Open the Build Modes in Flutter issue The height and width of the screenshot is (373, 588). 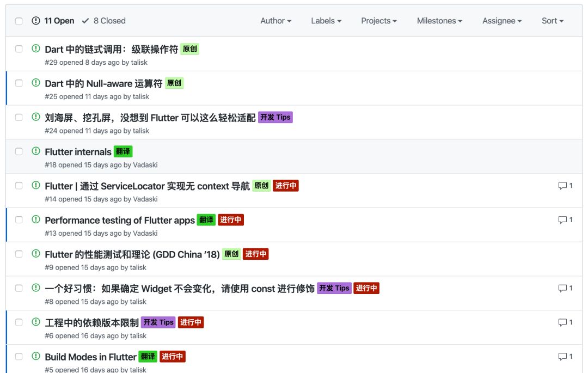pos(90,357)
